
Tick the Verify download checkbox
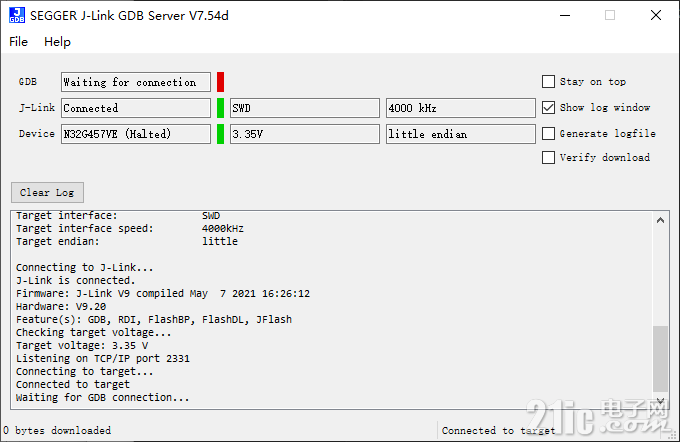tap(548, 157)
